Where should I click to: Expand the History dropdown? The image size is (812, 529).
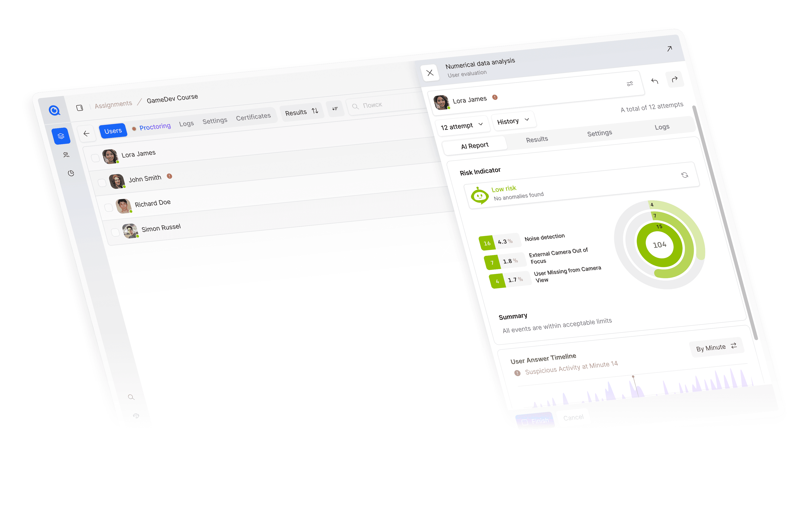[513, 121]
